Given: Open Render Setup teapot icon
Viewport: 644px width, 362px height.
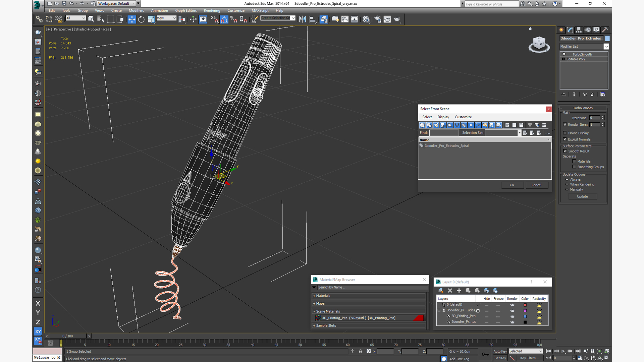Looking at the screenshot, I should coord(378,19).
